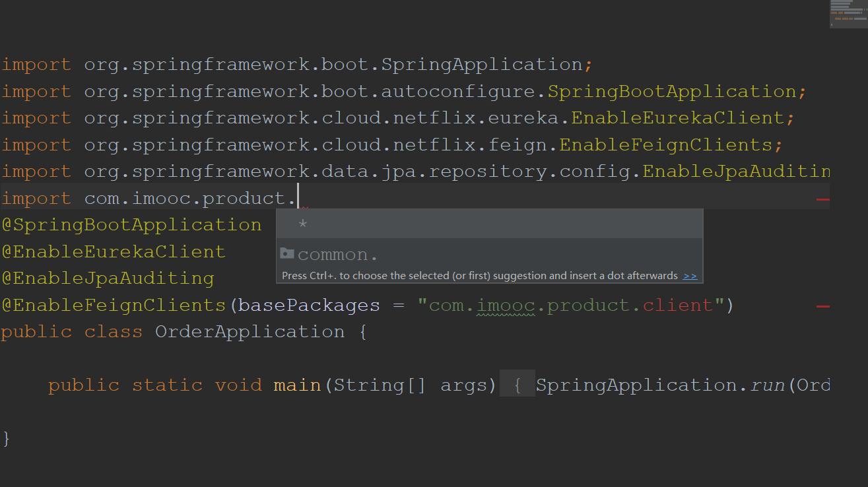Click the package folder icon beside 'common.'
The width and height of the screenshot is (868, 487).
coord(286,253)
